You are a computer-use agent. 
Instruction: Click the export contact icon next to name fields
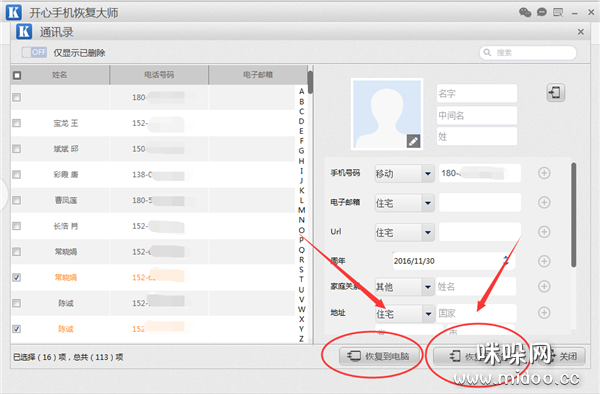click(x=555, y=93)
